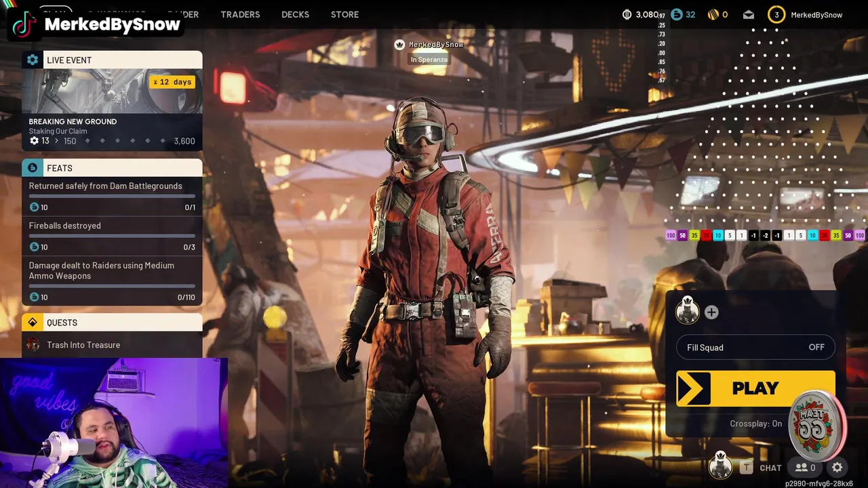Click the FEATS header Cred icon
Image resolution: width=868 pixels, height=488 pixels.
click(33, 167)
